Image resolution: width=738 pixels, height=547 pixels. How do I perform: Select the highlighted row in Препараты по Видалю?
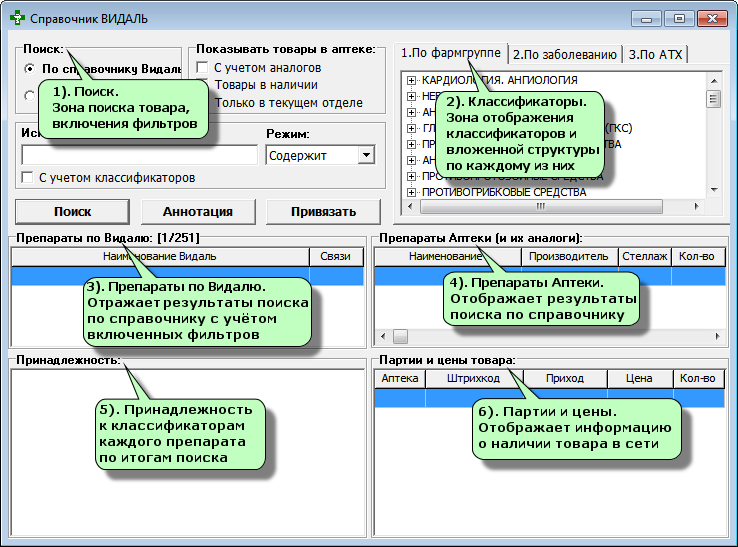[x=187, y=276]
